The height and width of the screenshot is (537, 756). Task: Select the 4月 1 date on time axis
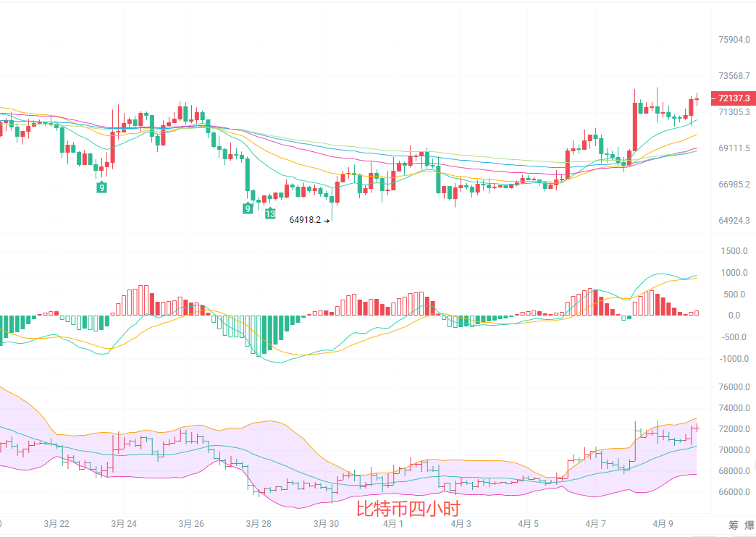point(393,523)
